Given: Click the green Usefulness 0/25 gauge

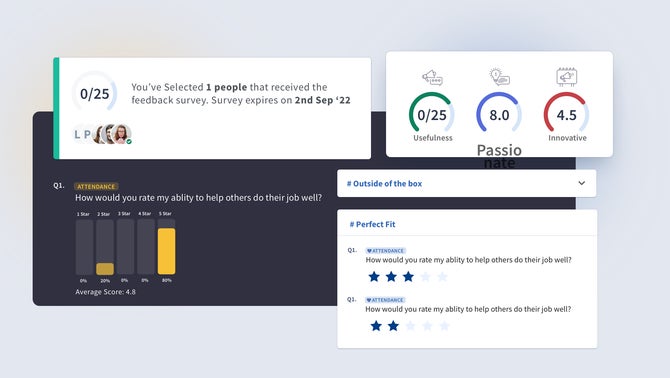Looking at the screenshot, I should (x=432, y=114).
